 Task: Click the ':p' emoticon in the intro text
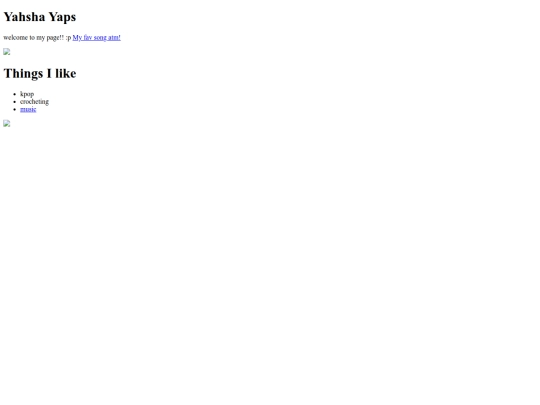pyautogui.click(x=68, y=38)
